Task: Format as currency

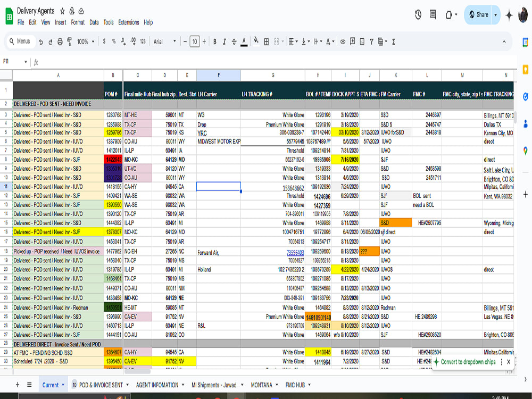Action: pyautogui.click(x=104, y=41)
